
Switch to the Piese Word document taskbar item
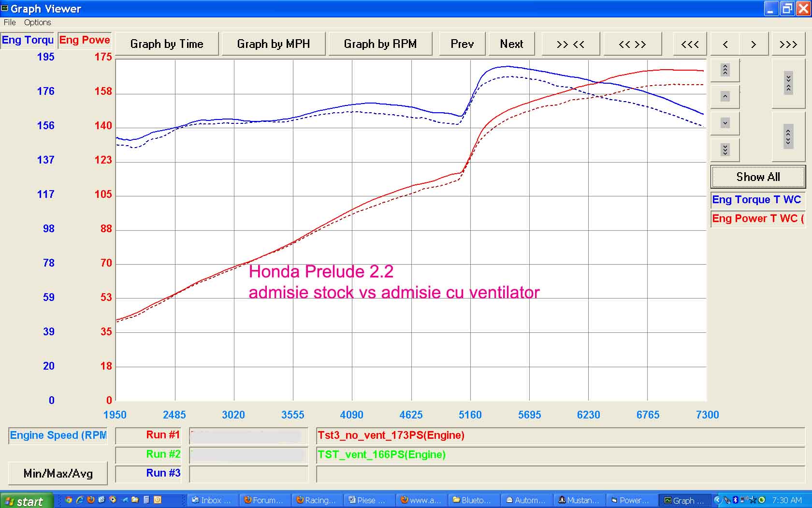coord(369,500)
